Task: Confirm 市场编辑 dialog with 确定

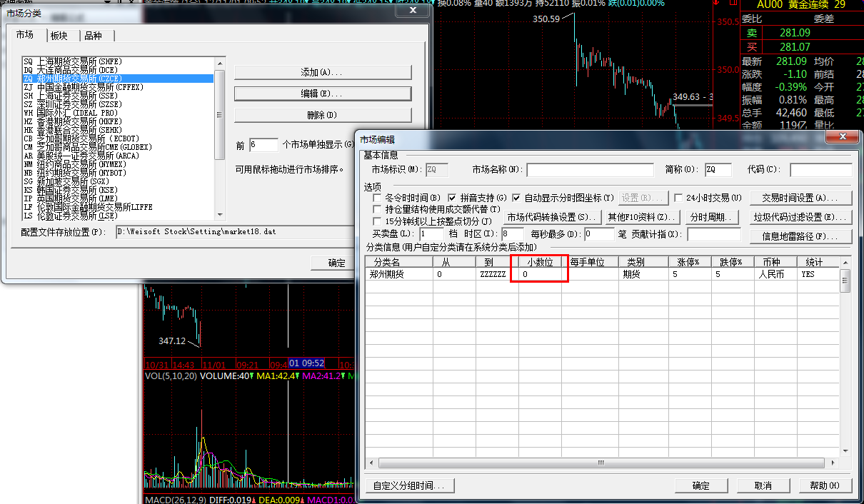Action: tap(701, 485)
